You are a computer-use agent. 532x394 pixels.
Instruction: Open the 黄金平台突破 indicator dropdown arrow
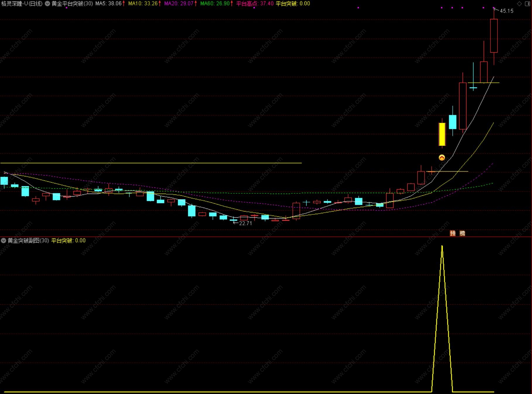[47, 4]
